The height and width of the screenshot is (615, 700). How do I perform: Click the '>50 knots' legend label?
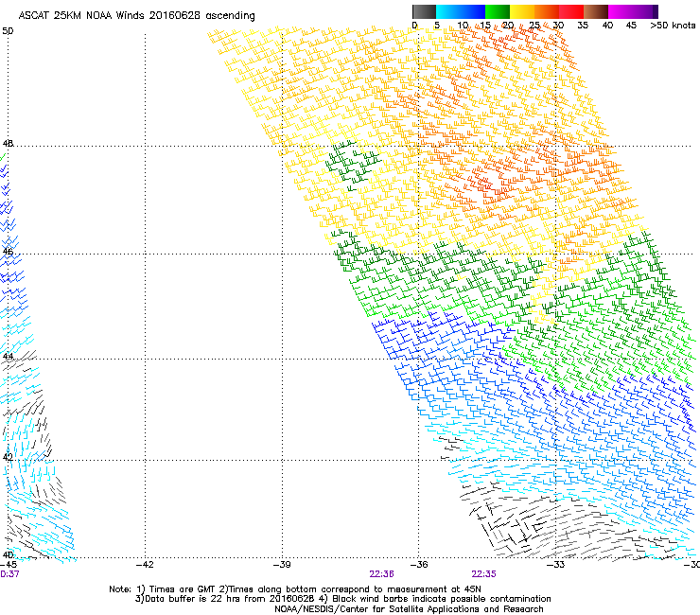click(x=673, y=26)
